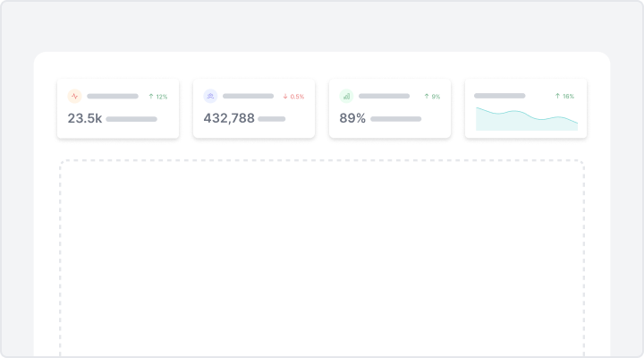The image size is (644, 358).
Task: Click the short gray bar next to 432,788
Action: pyautogui.click(x=272, y=119)
